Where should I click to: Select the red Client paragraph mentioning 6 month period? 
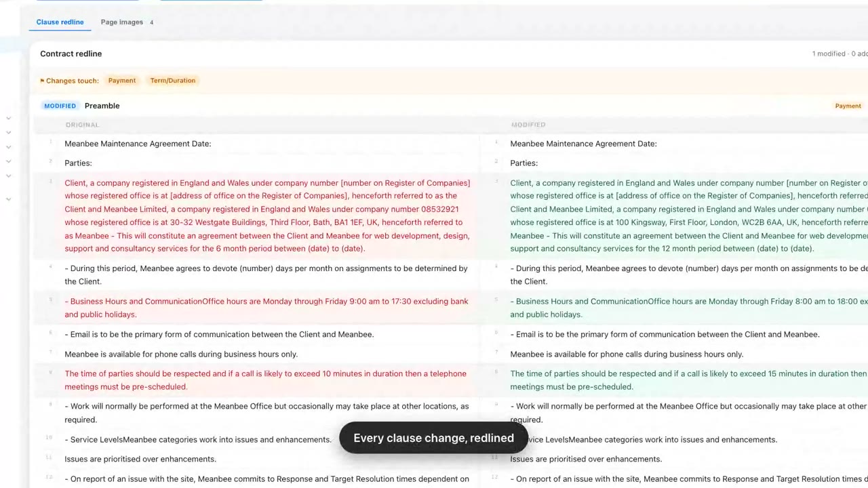point(267,216)
